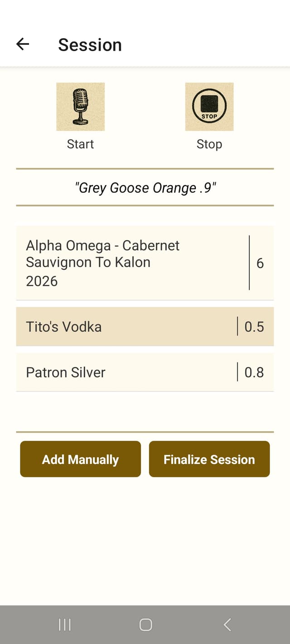Click the Finalize Session button

[x=209, y=459]
